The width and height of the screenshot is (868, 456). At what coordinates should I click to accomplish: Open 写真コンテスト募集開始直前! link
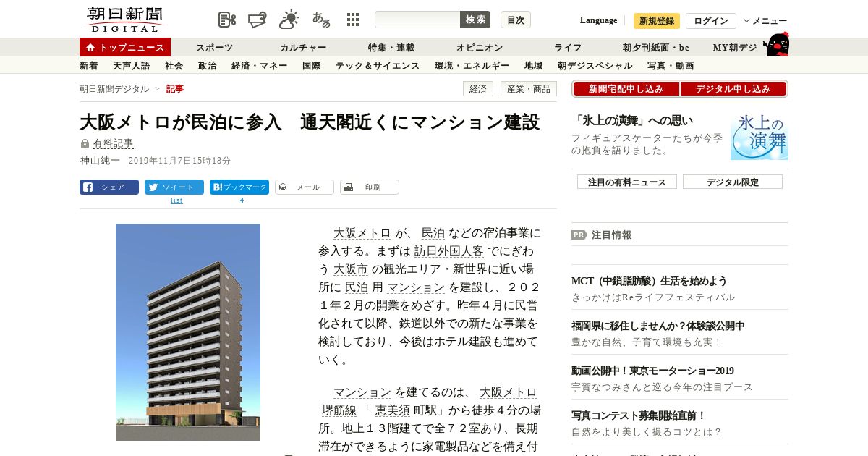639,415
